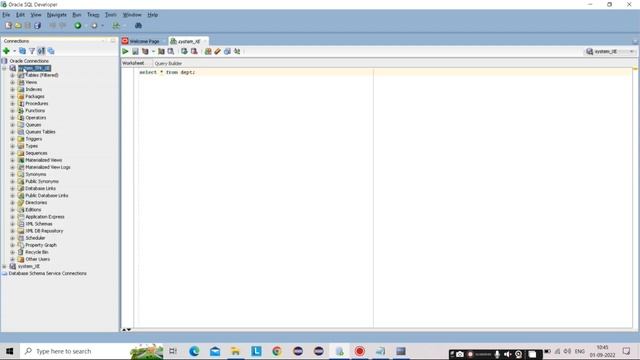Open Google Chrome from the taskbar
The width and height of the screenshot is (640, 360).
277,351
